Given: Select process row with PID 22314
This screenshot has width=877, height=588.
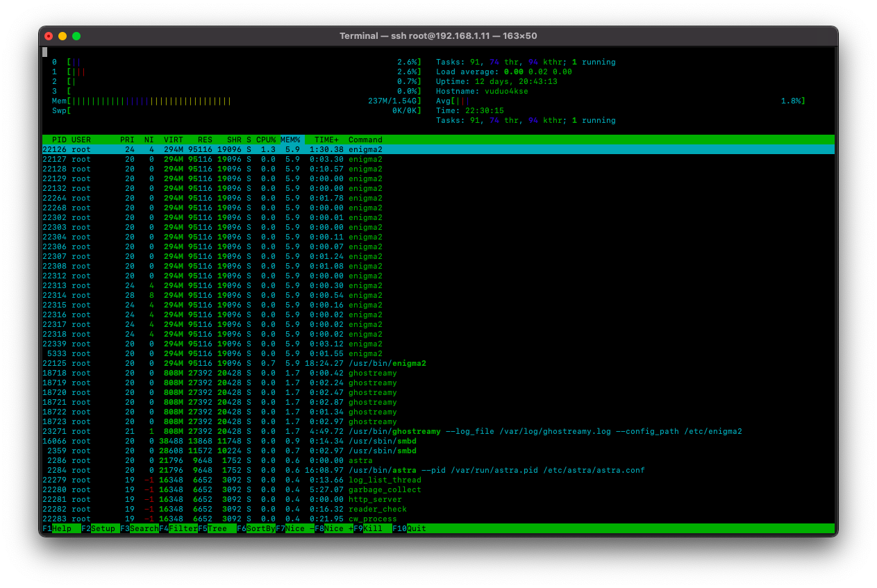Looking at the screenshot, I should click(x=438, y=295).
